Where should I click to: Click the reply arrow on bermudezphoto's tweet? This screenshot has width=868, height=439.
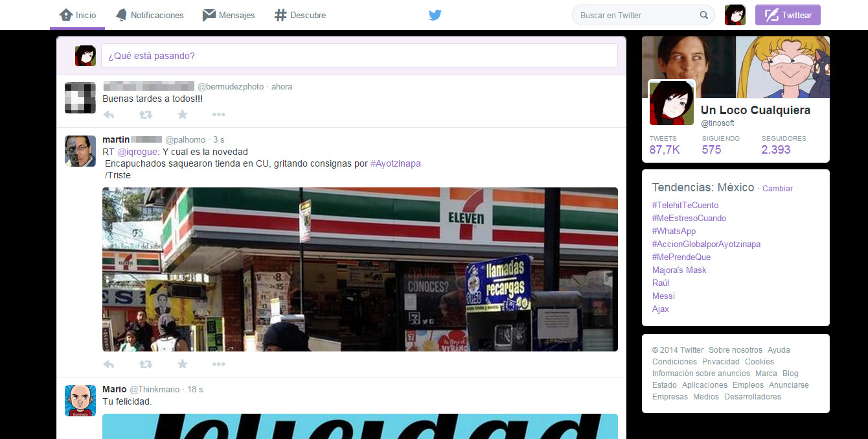(109, 114)
